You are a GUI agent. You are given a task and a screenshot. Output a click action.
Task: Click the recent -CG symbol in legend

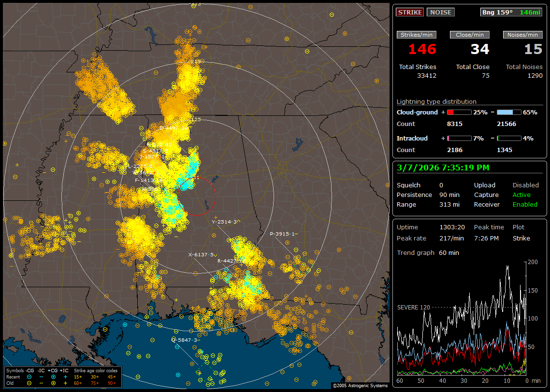tap(29, 377)
